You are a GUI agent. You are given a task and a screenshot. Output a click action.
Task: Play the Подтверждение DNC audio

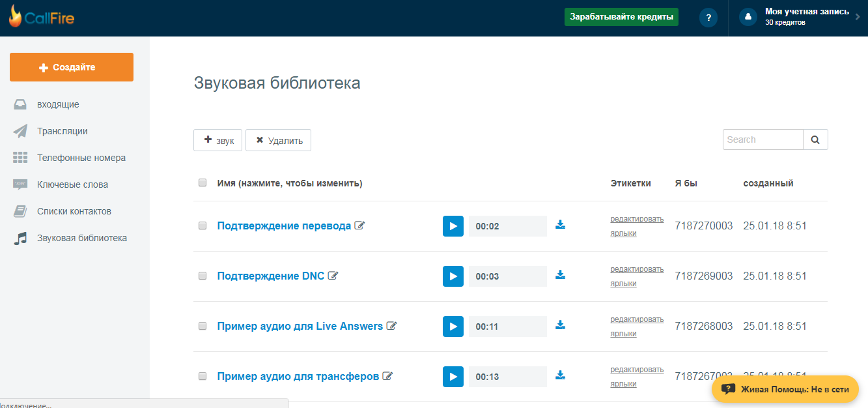(x=453, y=276)
